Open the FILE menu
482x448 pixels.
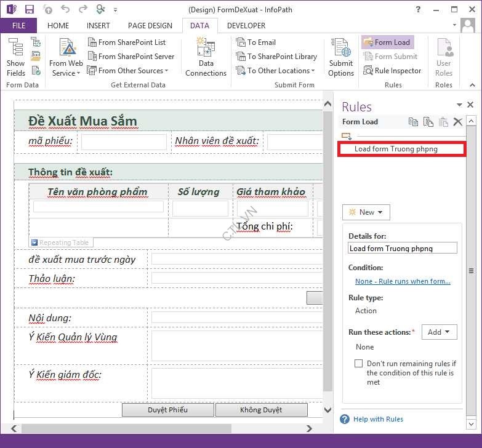click(x=18, y=26)
